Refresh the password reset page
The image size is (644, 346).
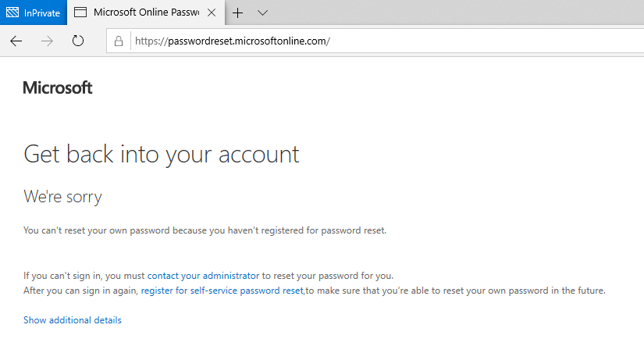tap(78, 41)
